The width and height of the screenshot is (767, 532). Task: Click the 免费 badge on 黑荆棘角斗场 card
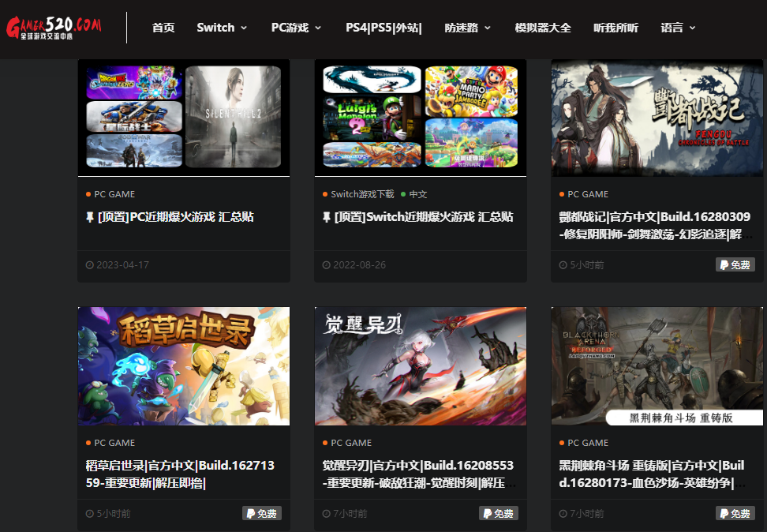[x=735, y=513]
